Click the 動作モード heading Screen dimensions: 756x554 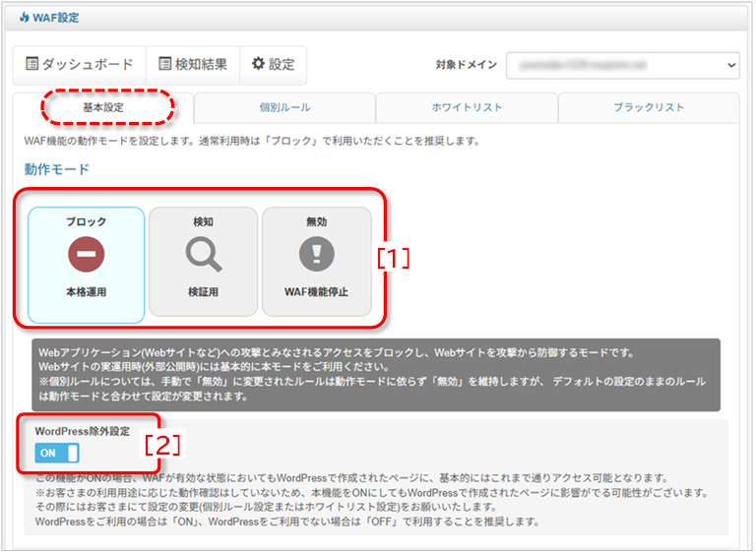57,169
